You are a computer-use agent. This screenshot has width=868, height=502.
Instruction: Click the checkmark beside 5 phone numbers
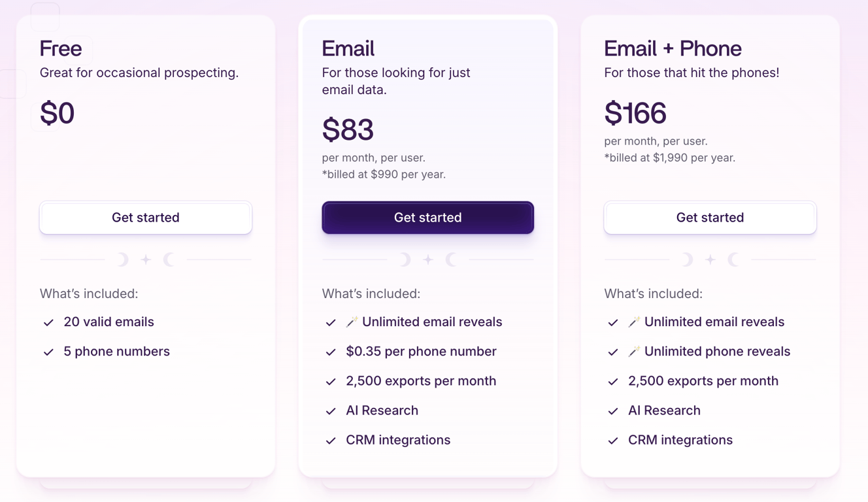48,352
